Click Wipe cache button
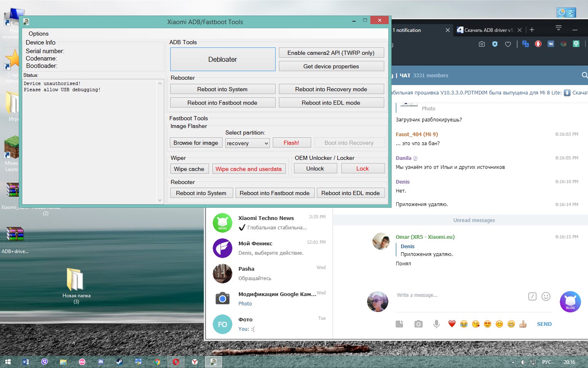 (189, 169)
